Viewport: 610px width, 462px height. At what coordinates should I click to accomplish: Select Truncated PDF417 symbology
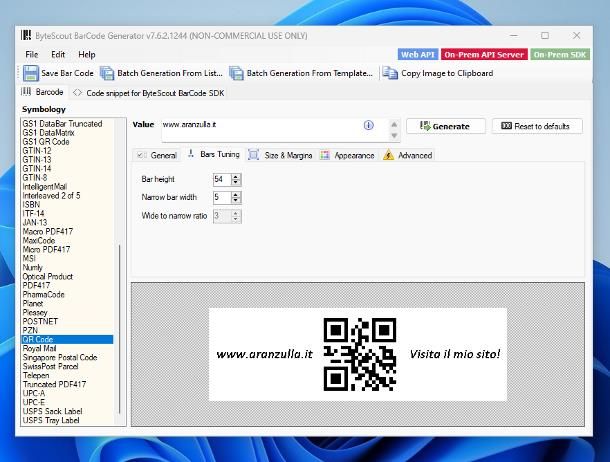click(54, 384)
